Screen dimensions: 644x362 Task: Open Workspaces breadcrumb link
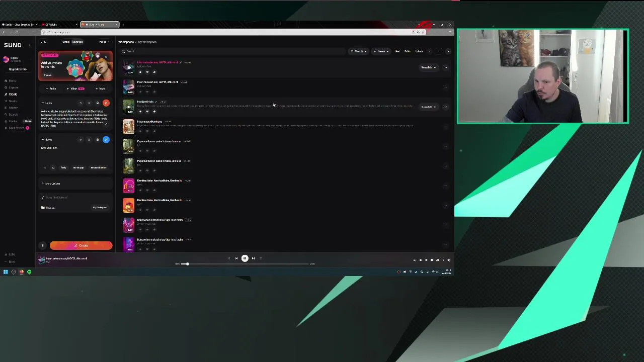pos(126,42)
